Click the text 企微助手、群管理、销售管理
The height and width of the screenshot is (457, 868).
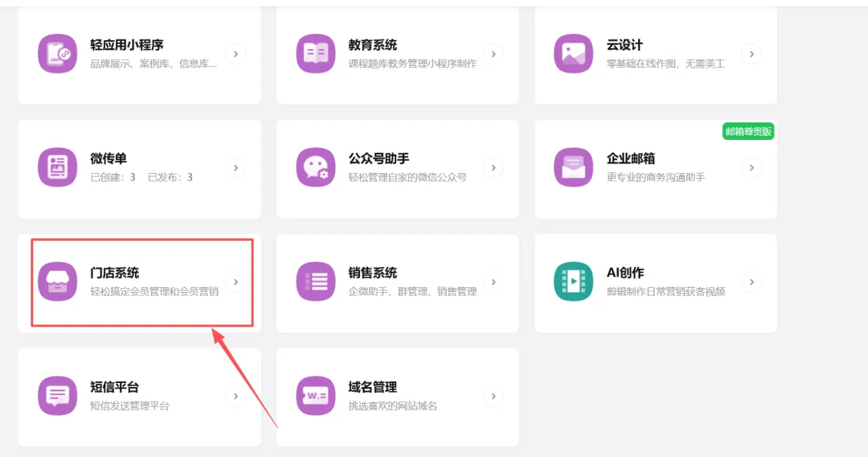click(x=412, y=291)
